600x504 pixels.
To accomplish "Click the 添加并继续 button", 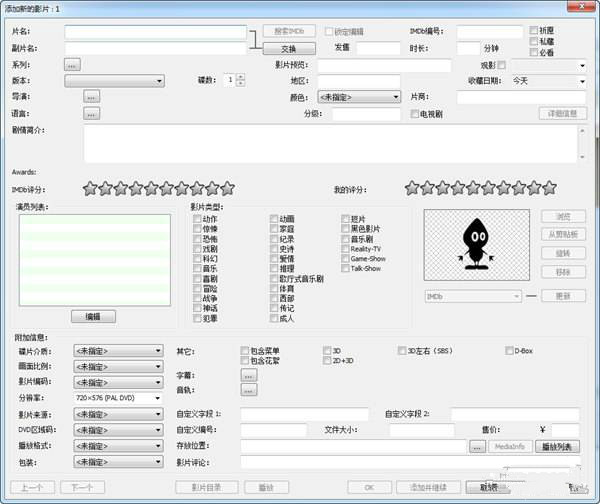I will (428, 487).
